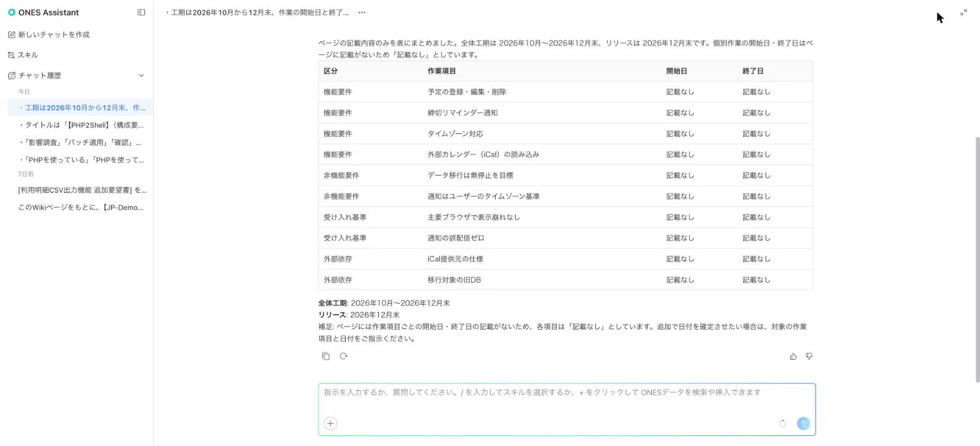Image resolution: width=980 pixels, height=446 pixels.
Task: Click the 区分 column header
Action: 331,71
